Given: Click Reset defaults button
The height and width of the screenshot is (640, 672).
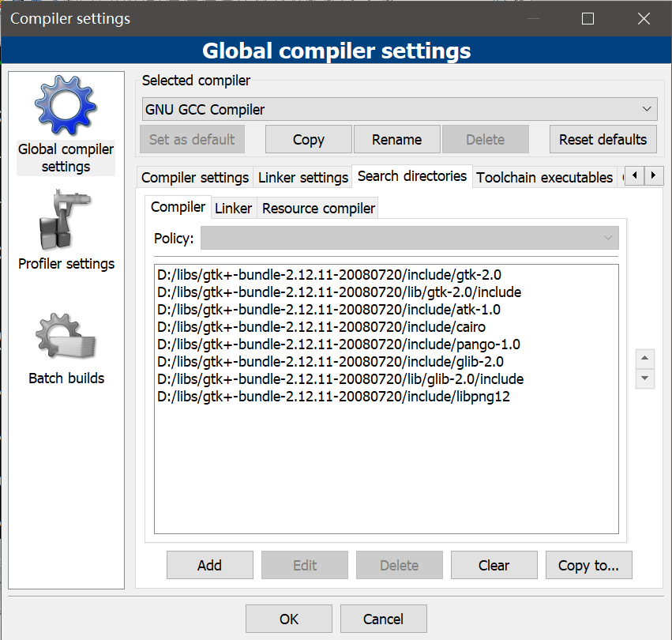Looking at the screenshot, I should click(603, 140).
